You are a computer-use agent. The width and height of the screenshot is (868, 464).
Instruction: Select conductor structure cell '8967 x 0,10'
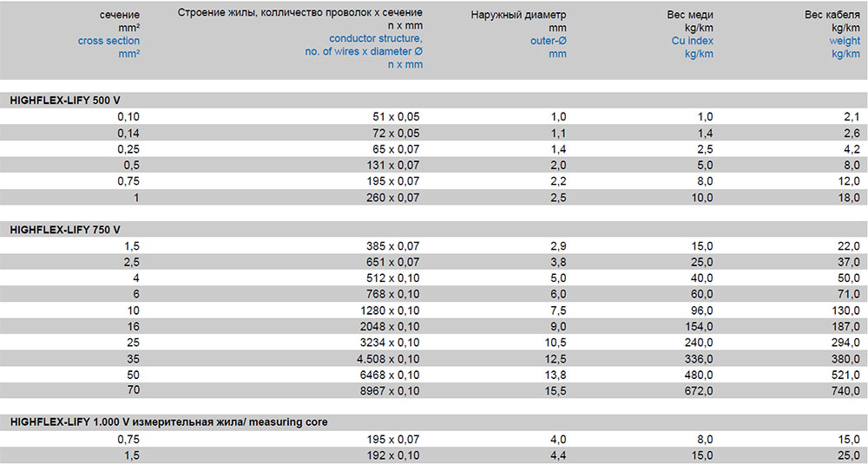coord(391,391)
